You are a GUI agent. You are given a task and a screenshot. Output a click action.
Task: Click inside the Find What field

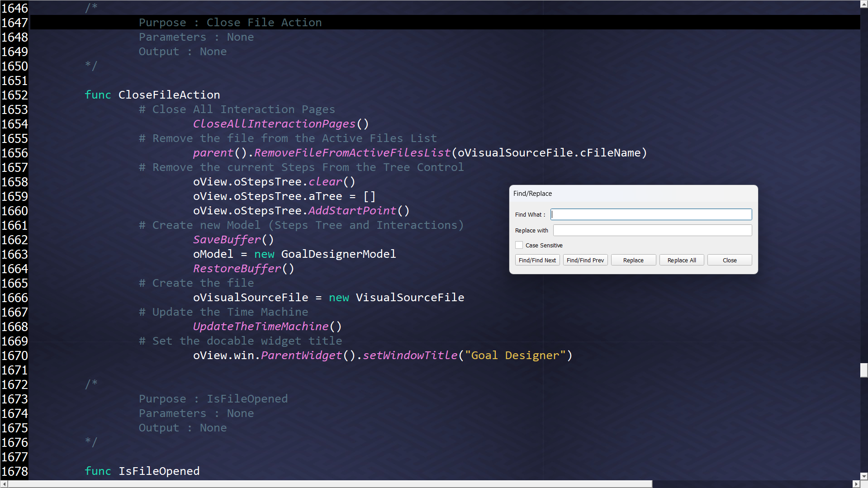650,214
